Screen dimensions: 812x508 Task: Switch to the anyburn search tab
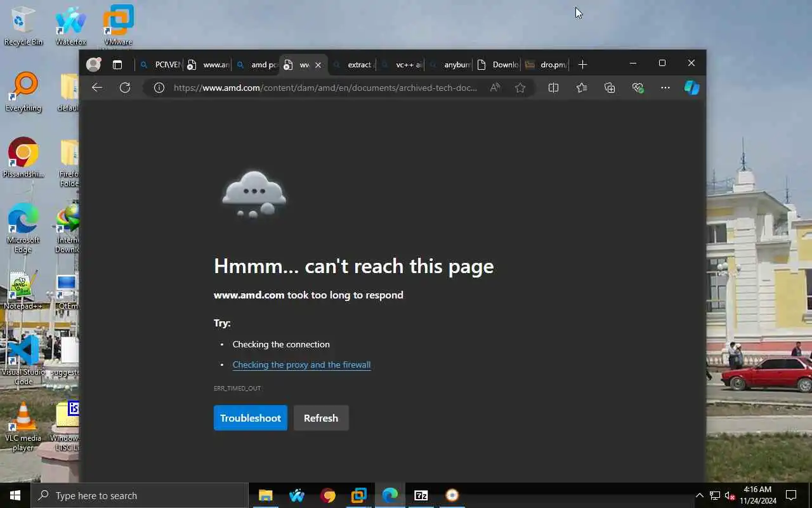click(x=449, y=65)
